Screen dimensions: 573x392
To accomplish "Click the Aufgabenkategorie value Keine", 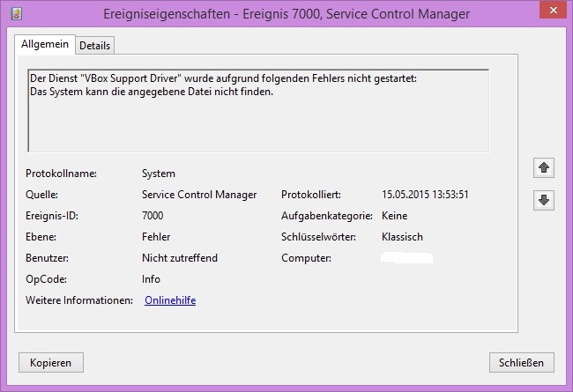I will (x=395, y=216).
